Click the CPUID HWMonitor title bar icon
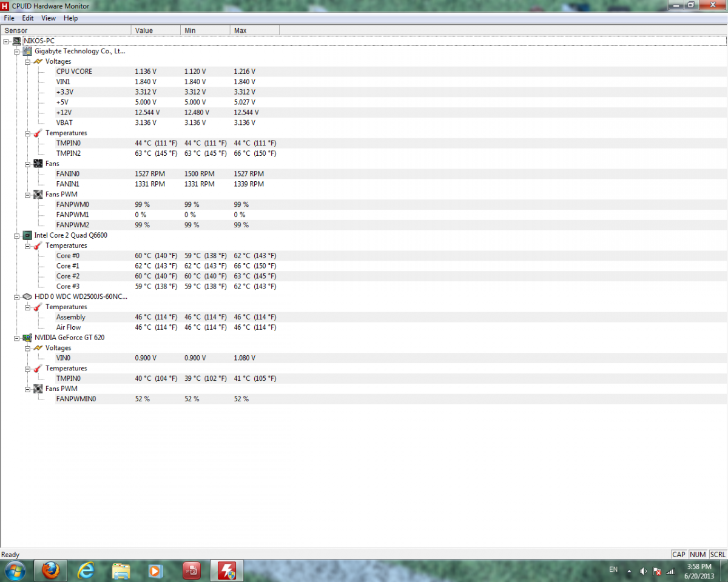The image size is (728, 582). [5, 5]
